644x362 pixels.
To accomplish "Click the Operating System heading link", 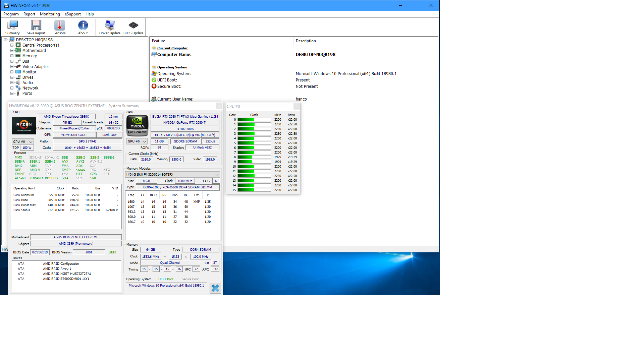I will 172,67.
